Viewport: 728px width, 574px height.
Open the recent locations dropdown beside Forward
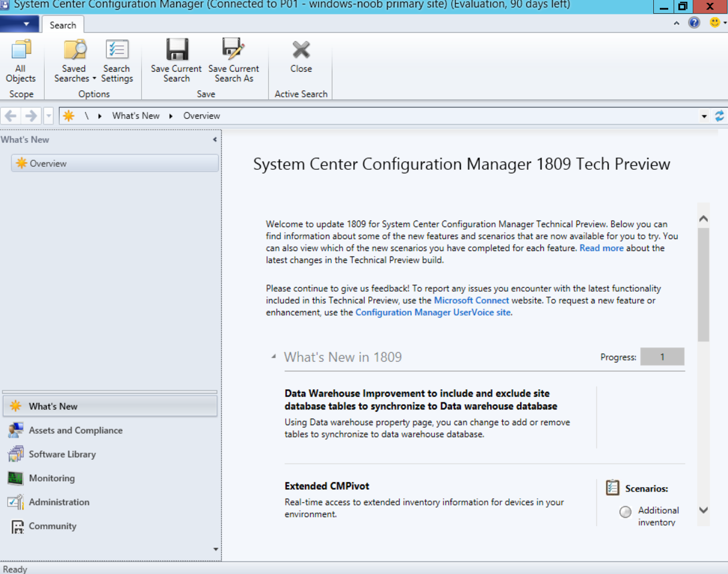point(49,116)
